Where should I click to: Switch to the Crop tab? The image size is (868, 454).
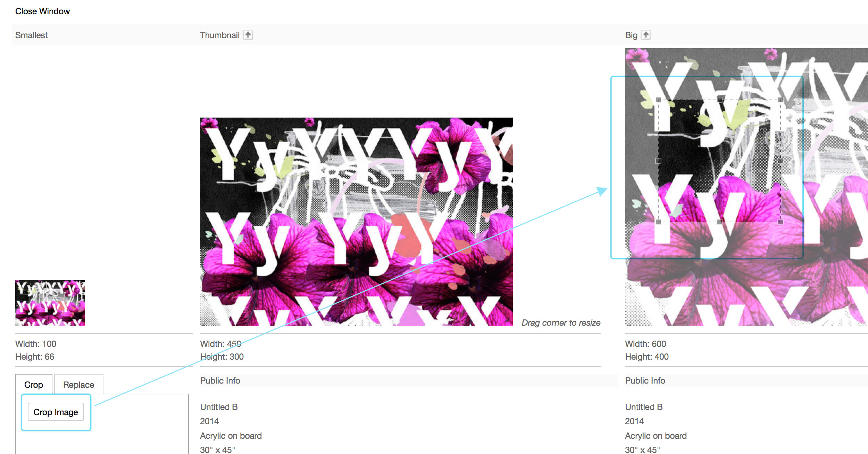(34, 385)
